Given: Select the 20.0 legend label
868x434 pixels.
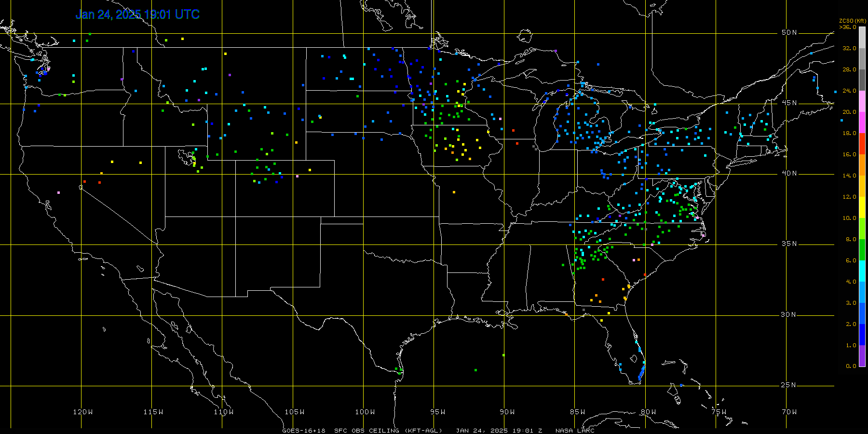Looking at the screenshot, I should coord(849,112).
